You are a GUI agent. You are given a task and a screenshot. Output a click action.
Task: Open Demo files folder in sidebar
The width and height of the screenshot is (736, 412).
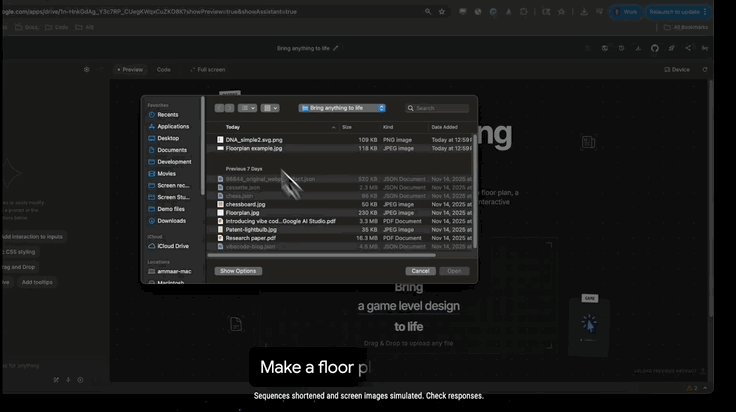coord(172,209)
